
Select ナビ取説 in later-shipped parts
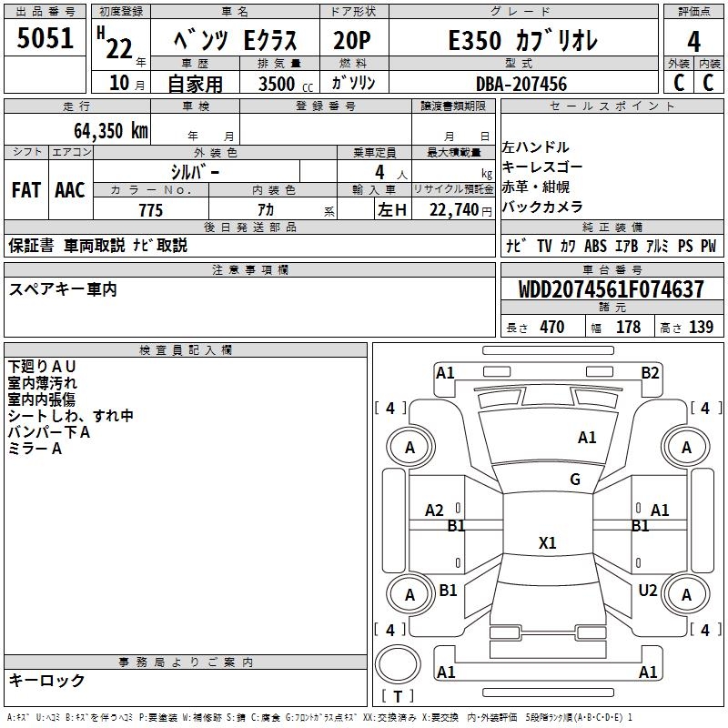point(160,245)
